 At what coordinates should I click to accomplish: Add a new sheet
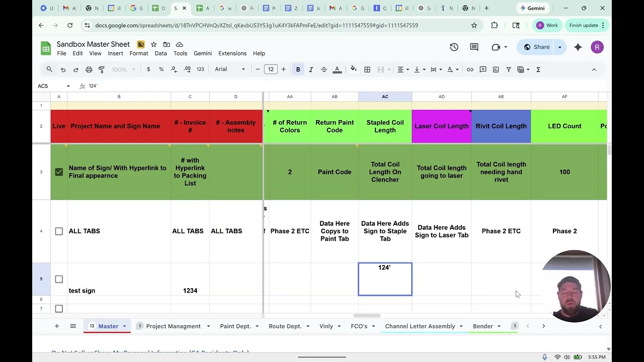pos(57,326)
